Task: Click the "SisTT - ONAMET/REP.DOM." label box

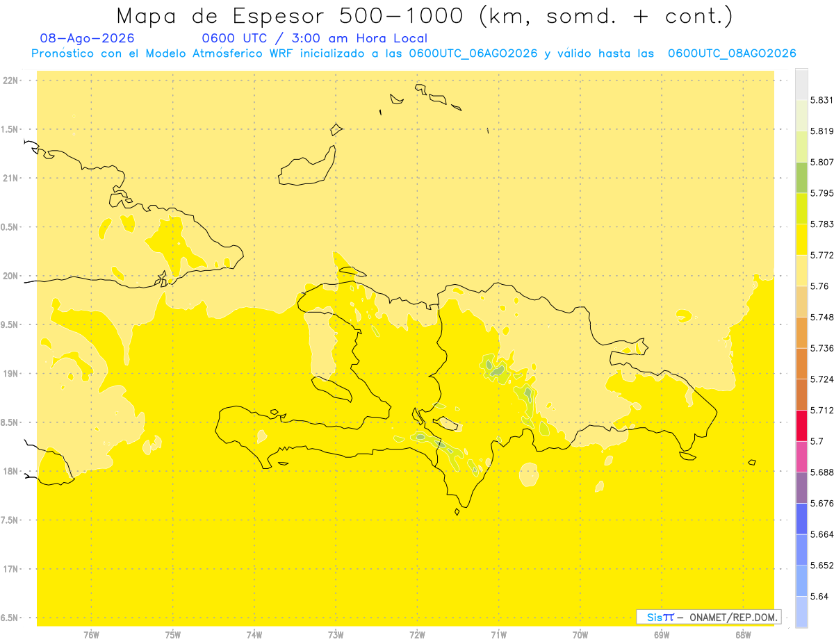Action: click(709, 617)
